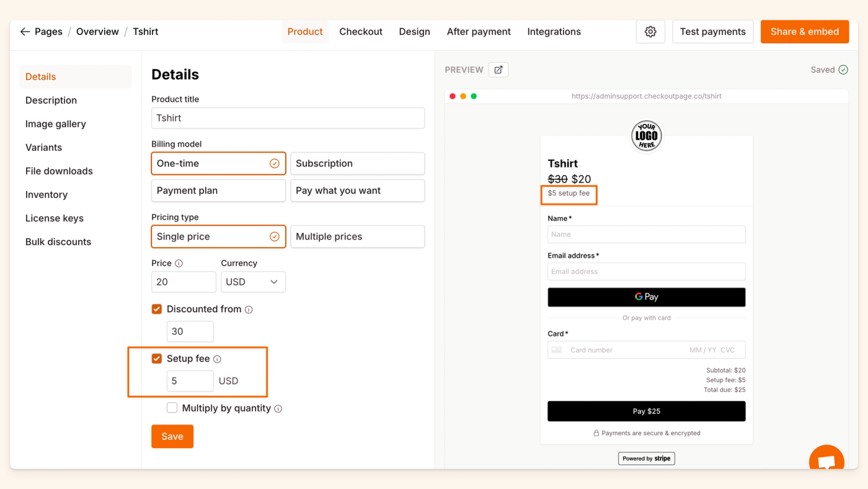This screenshot has height=489, width=868.
Task: Click the green window dot in the preview
Action: click(474, 96)
